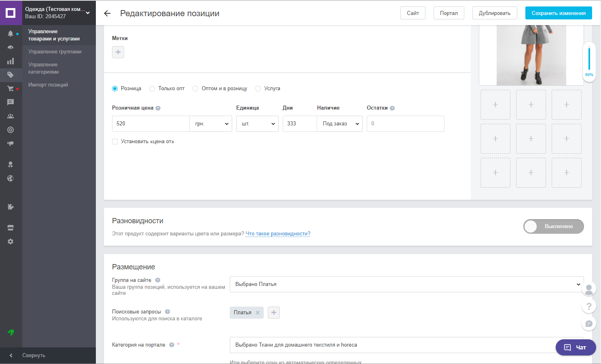The width and height of the screenshot is (601, 364).
Task: Open the messages icon in sidebar
Action: (x=11, y=102)
